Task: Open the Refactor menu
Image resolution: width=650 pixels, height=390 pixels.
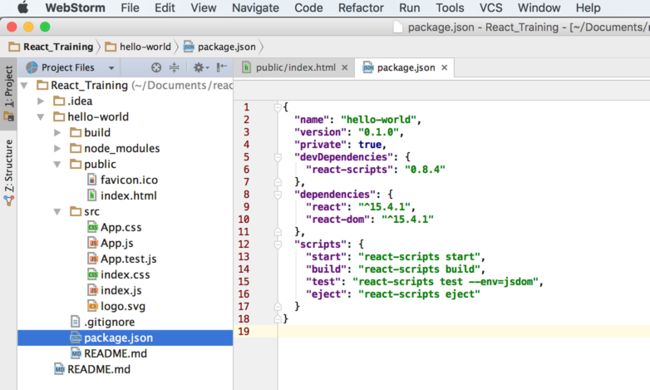Action: [x=361, y=7]
